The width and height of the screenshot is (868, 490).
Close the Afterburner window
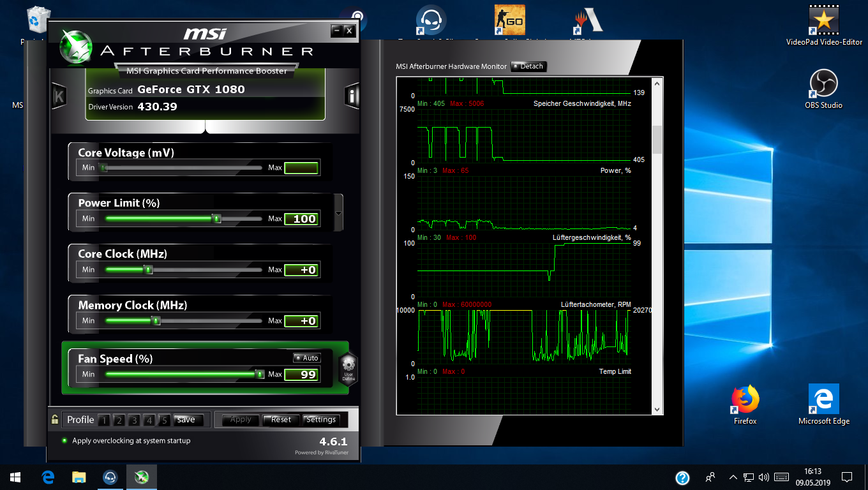pyautogui.click(x=348, y=30)
